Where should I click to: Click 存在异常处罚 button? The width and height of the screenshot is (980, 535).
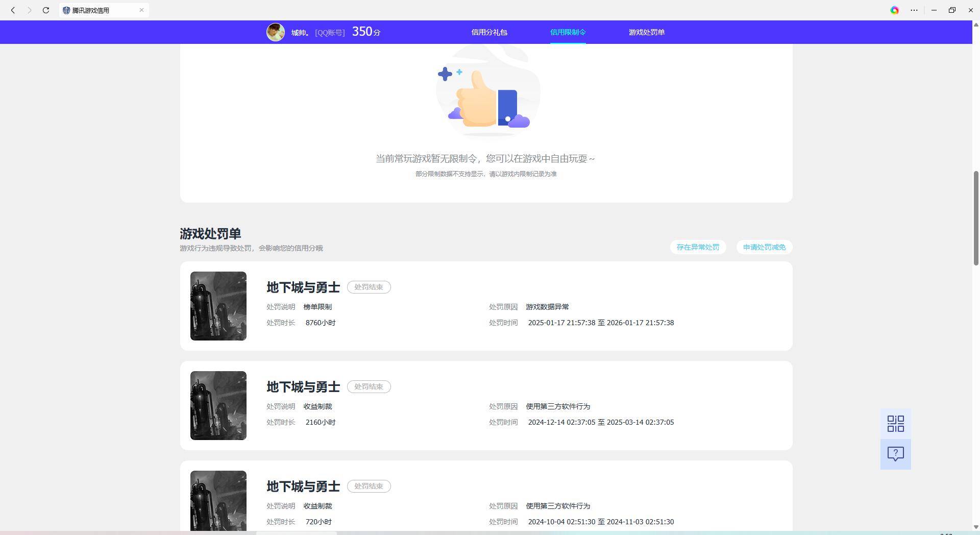[698, 247]
